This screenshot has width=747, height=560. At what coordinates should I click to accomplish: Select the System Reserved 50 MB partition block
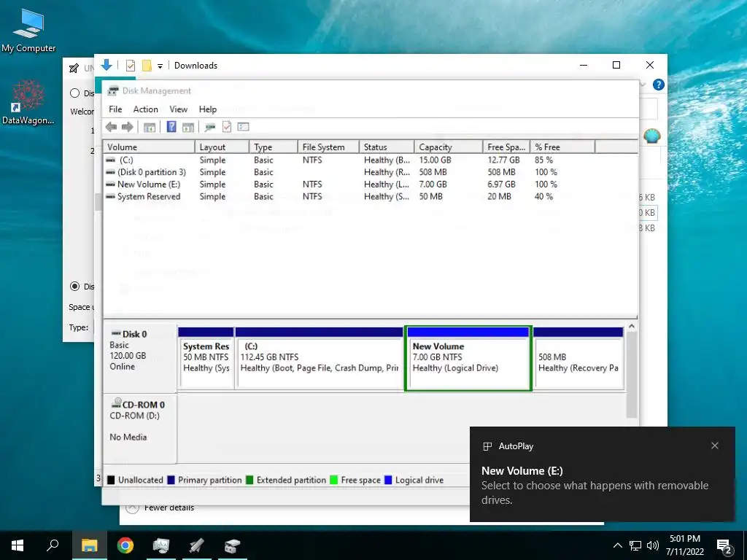206,359
